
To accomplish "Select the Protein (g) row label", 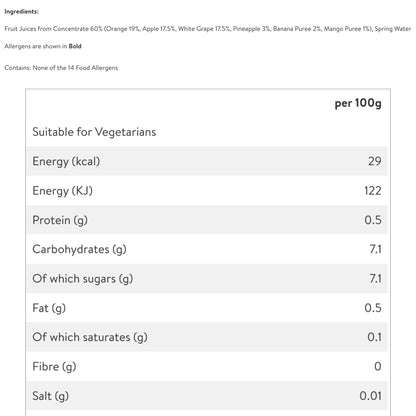I will pos(60,220).
